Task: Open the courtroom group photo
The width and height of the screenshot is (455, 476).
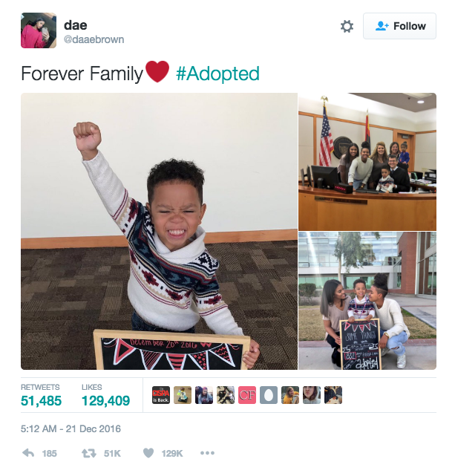Action: click(x=367, y=162)
